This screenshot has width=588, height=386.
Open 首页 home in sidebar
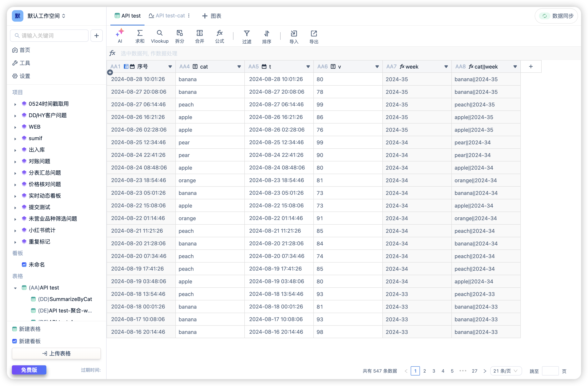[x=21, y=50]
